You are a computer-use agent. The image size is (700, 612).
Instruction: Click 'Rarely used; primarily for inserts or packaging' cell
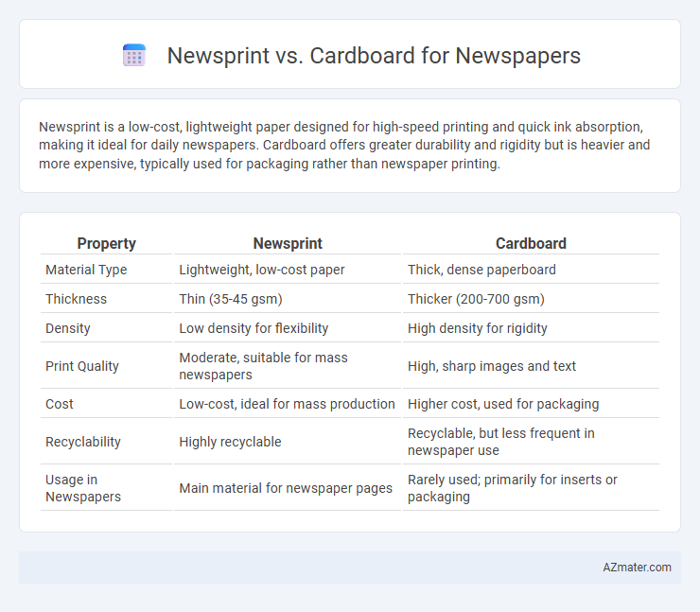[x=531, y=488]
